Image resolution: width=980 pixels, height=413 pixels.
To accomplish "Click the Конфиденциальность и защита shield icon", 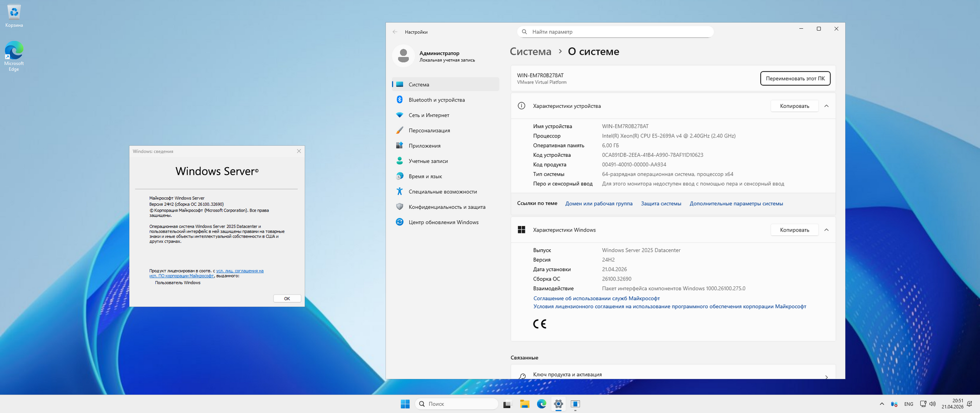I will [x=399, y=207].
